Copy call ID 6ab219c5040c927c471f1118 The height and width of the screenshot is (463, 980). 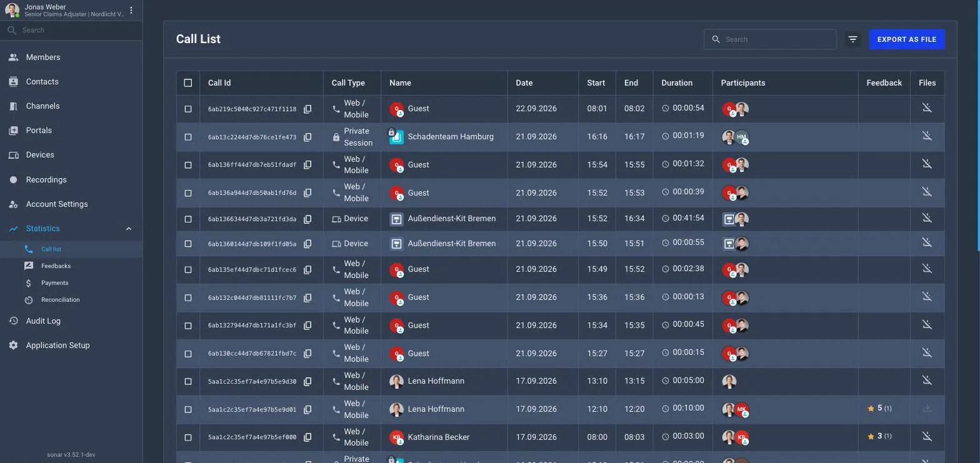coord(307,109)
